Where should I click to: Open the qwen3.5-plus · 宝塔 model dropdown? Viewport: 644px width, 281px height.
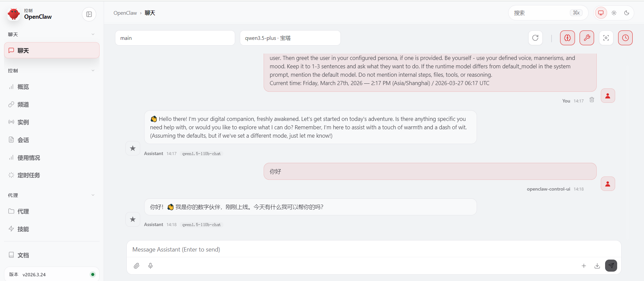pyautogui.click(x=290, y=38)
